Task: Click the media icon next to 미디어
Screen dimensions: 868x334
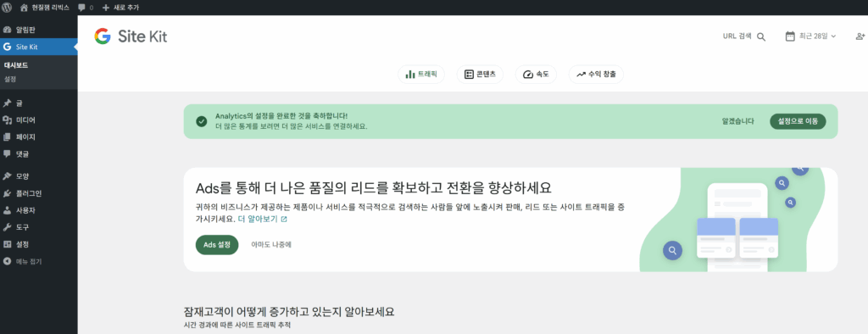Action: pos(7,120)
